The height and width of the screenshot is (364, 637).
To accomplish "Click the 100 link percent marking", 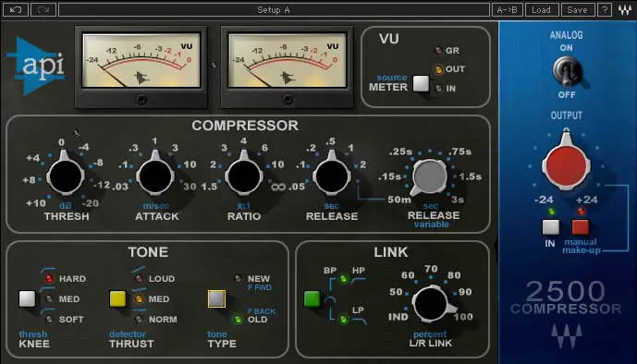I will [x=463, y=317].
